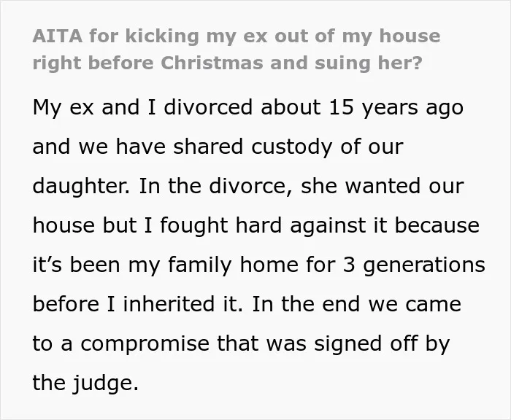Screen dimensions: 511x420
Task: Click the gray post title starting with AITA
Action: tap(237, 50)
